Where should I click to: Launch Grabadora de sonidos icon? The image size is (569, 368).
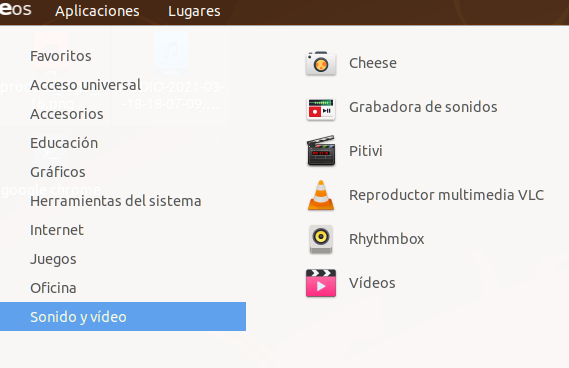point(321,109)
